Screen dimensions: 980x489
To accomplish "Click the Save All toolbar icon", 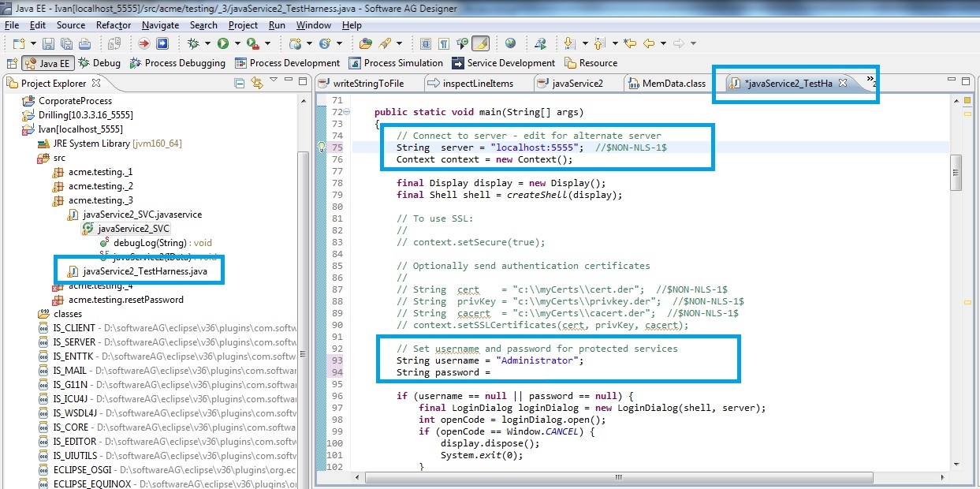I will point(66,43).
